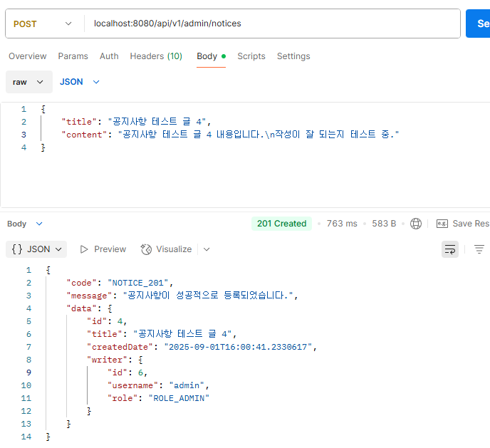The height and width of the screenshot is (448, 490).
Task: Click the "NOTICE_201" code value
Action: [138, 283]
